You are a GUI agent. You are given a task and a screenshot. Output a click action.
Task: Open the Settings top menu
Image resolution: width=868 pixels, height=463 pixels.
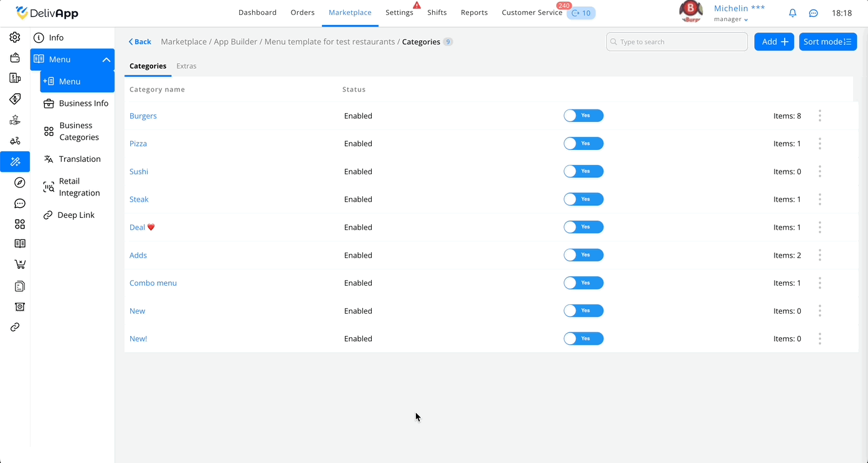399,12
